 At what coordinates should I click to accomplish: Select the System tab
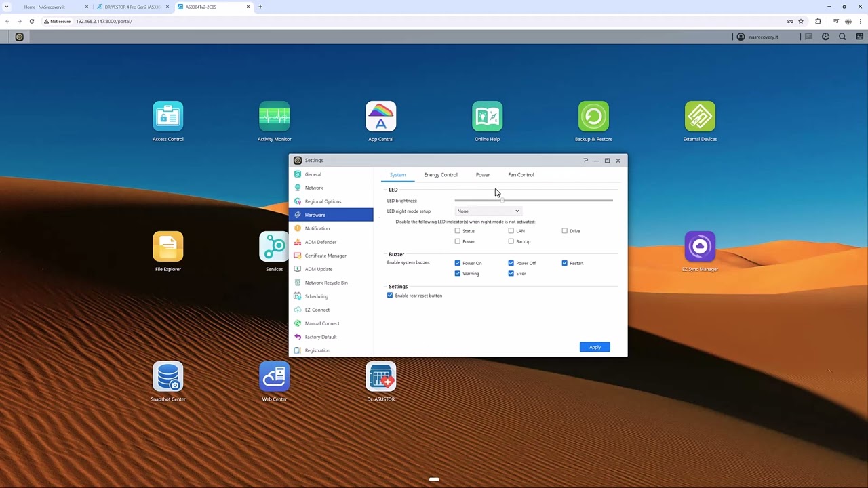tap(397, 175)
